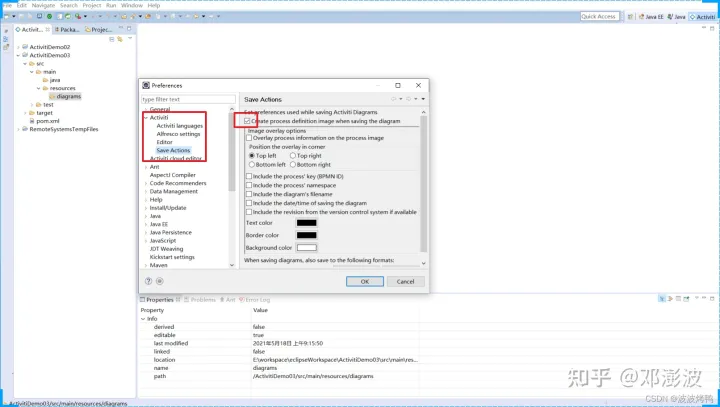Select the Bottom right radio button

292,164
